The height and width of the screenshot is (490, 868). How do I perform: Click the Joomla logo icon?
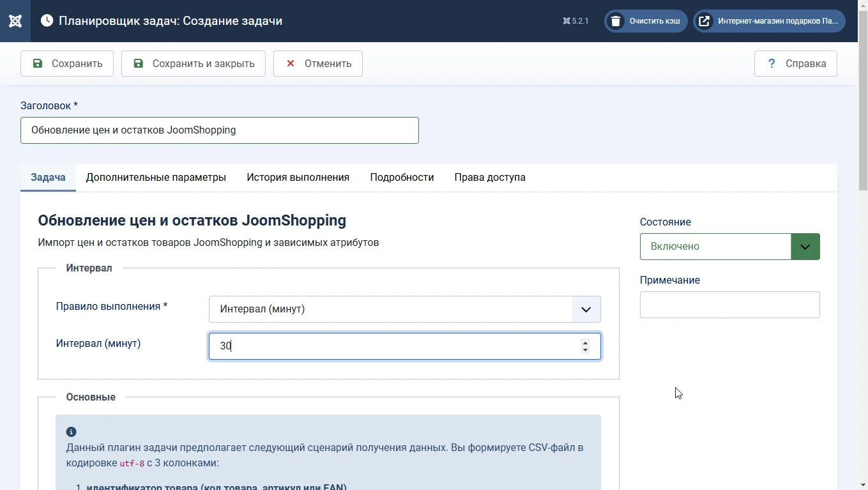point(15,21)
